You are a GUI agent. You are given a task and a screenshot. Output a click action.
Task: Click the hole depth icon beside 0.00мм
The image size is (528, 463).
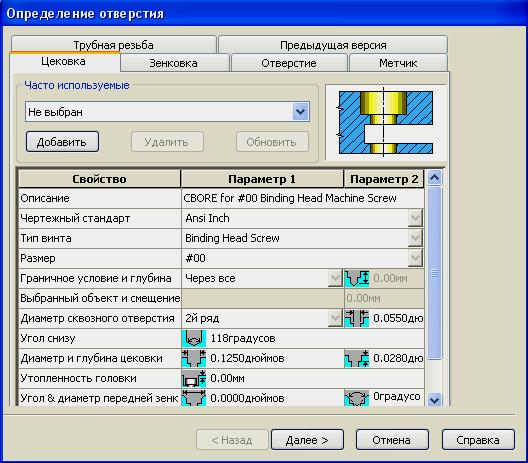click(x=357, y=278)
